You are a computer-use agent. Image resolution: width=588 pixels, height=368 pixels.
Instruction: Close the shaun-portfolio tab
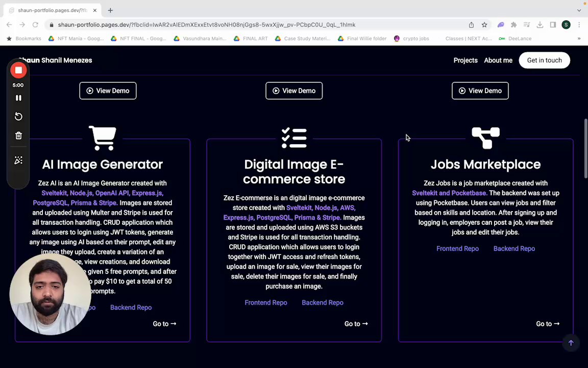(x=95, y=11)
